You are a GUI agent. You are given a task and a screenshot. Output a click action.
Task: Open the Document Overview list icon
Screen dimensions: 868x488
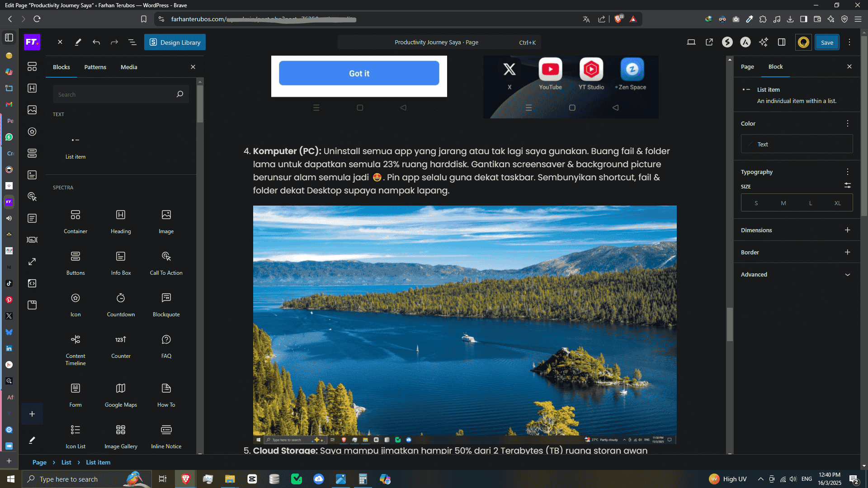click(132, 42)
